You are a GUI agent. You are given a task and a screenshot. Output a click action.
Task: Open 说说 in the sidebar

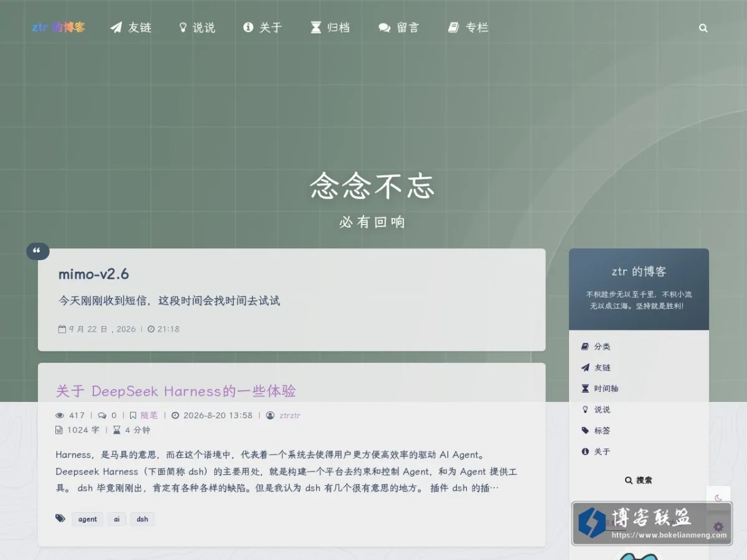pyautogui.click(x=602, y=409)
